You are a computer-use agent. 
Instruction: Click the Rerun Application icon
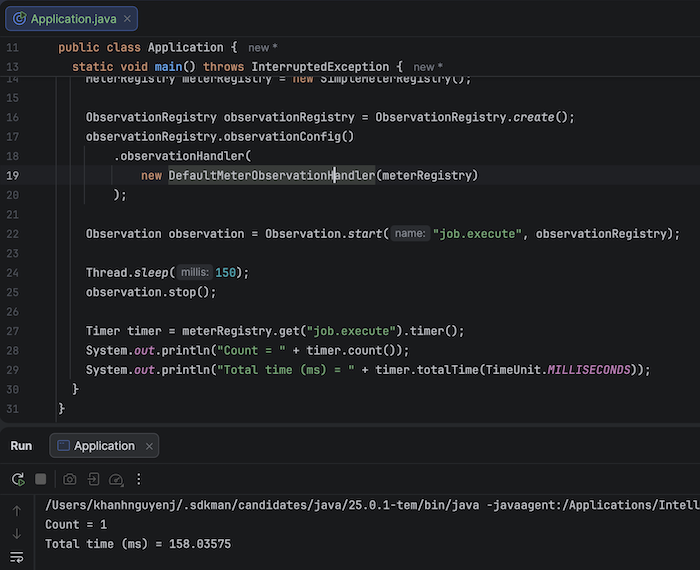click(17, 480)
